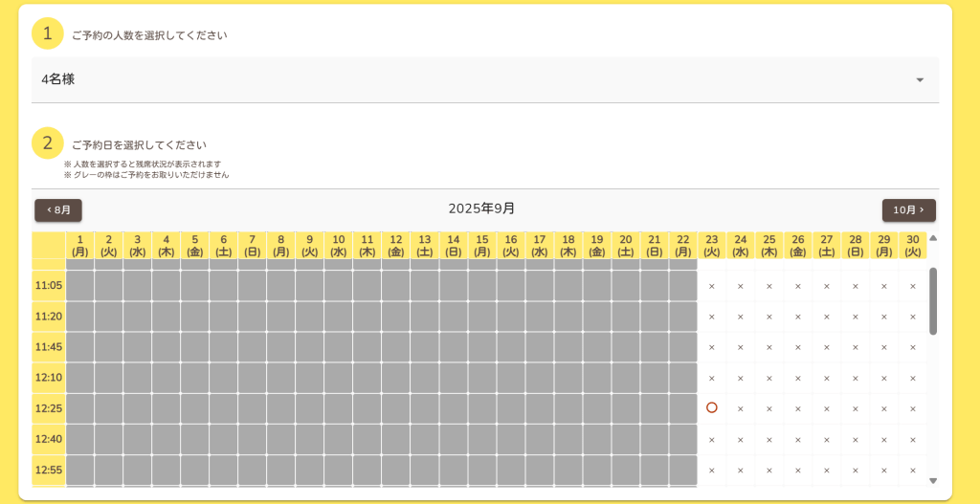
Task: Click the 12:25 time row label
Action: [49, 408]
